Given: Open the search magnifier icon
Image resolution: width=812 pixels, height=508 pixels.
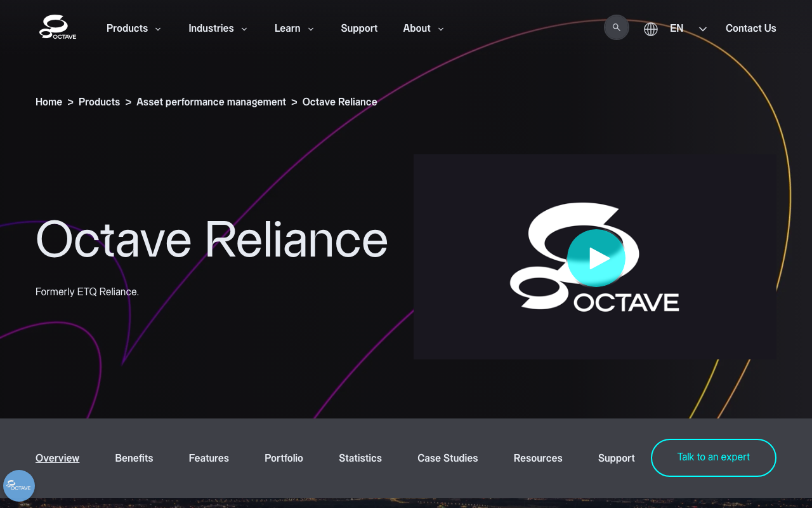Looking at the screenshot, I should (617, 28).
